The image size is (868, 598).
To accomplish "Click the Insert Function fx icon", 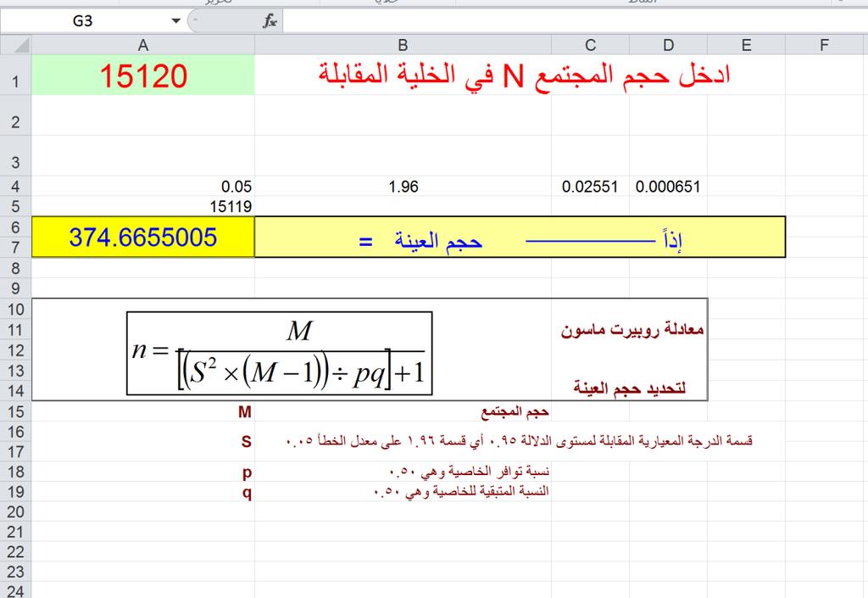I will 270,21.
